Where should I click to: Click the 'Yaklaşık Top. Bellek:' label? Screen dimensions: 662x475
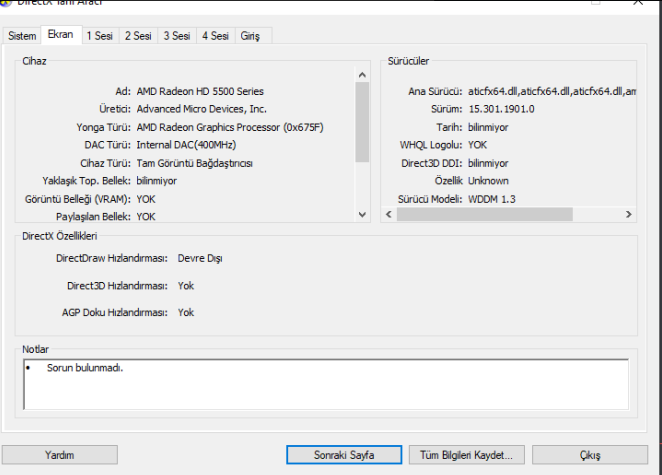pyautogui.click(x=87, y=181)
